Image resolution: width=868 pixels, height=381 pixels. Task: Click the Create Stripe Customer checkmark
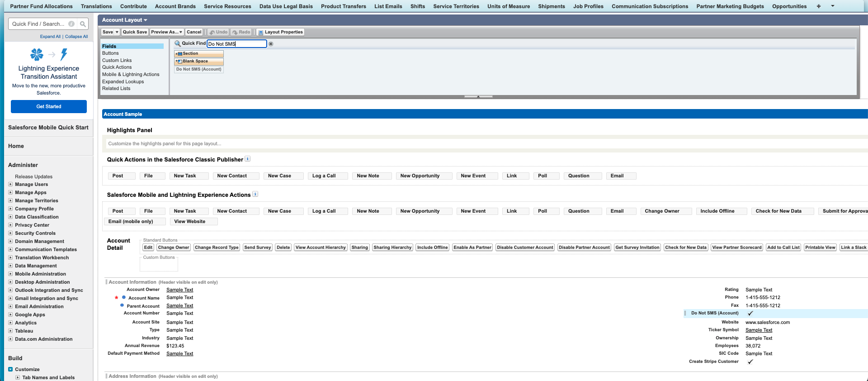750,362
